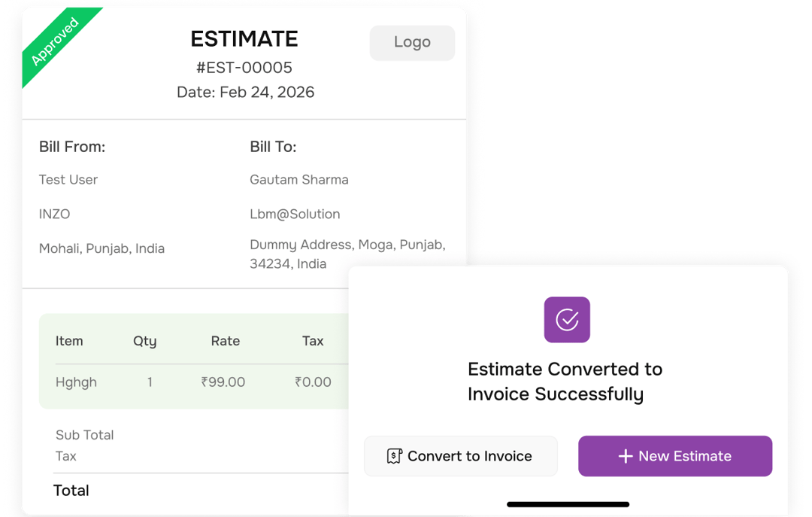
Task: Click the receipt icon in Convert to Invoice
Action: click(394, 456)
